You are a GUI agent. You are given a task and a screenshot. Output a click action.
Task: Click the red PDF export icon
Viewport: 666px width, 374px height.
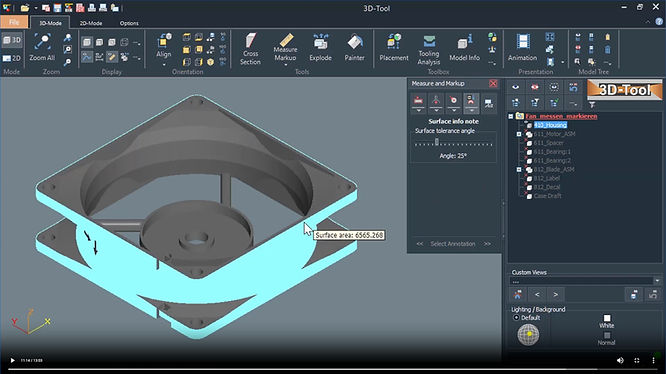80,8
